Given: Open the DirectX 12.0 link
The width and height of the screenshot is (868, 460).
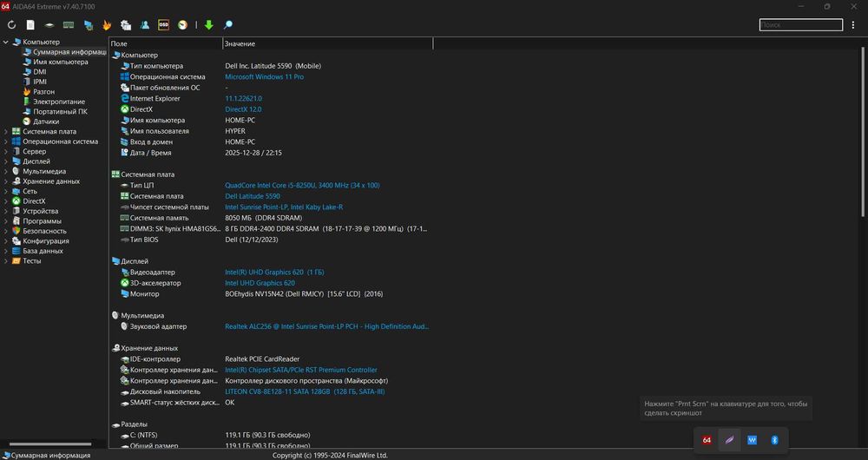Looking at the screenshot, I should point(243,109).
